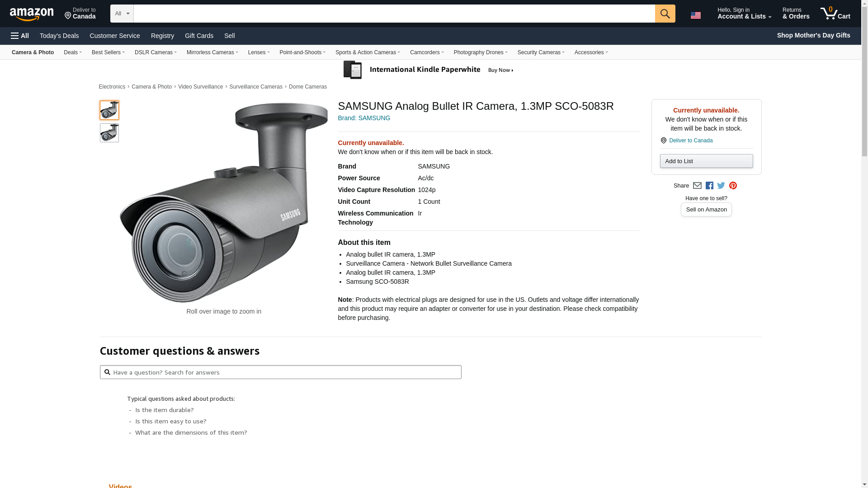Open the shopping cart icon
The image size is (868, 488).
(x=835, y=14)
